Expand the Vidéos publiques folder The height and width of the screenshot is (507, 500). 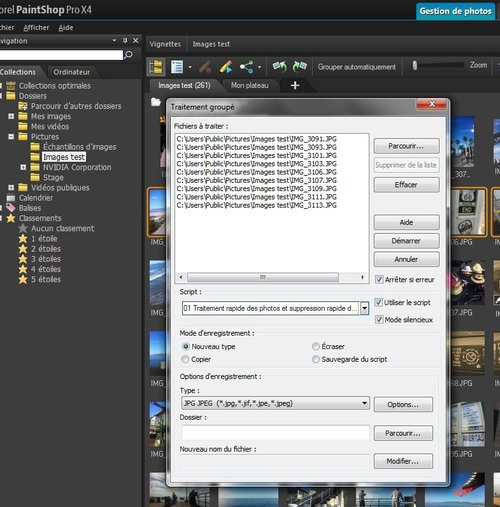pyautogui.click(x=11, y=188)
